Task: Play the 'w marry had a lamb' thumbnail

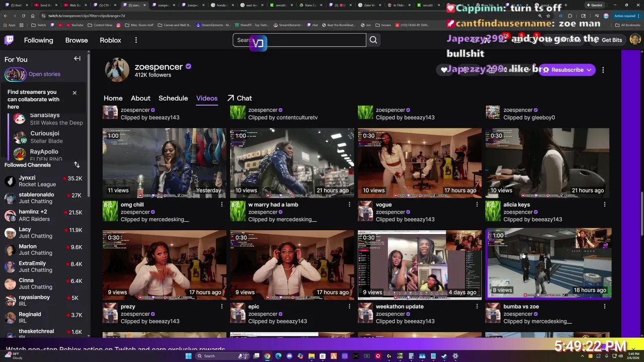Action: tap(292, 162)
